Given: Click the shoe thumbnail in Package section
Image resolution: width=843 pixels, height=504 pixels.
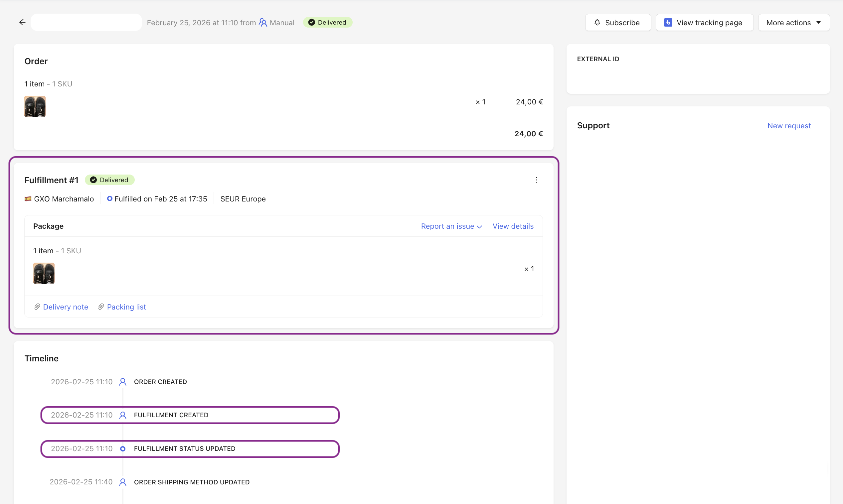Looking at the screenshot, I should pos(44,273).
